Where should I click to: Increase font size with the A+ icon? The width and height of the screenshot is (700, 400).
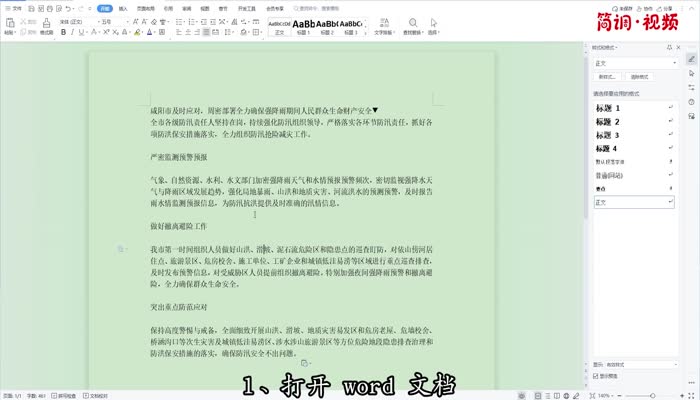pyautogui.click(x=136, y=21)
